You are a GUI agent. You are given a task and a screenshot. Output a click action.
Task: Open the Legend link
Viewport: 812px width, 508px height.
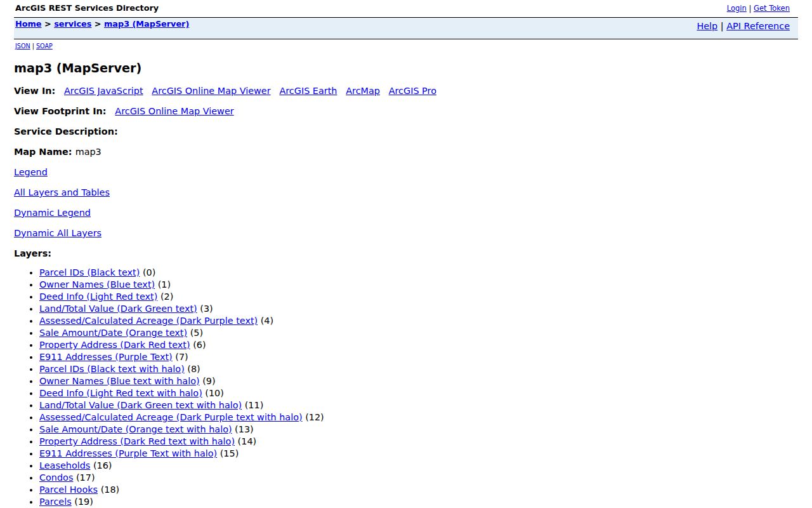click(x=30, y=172)
